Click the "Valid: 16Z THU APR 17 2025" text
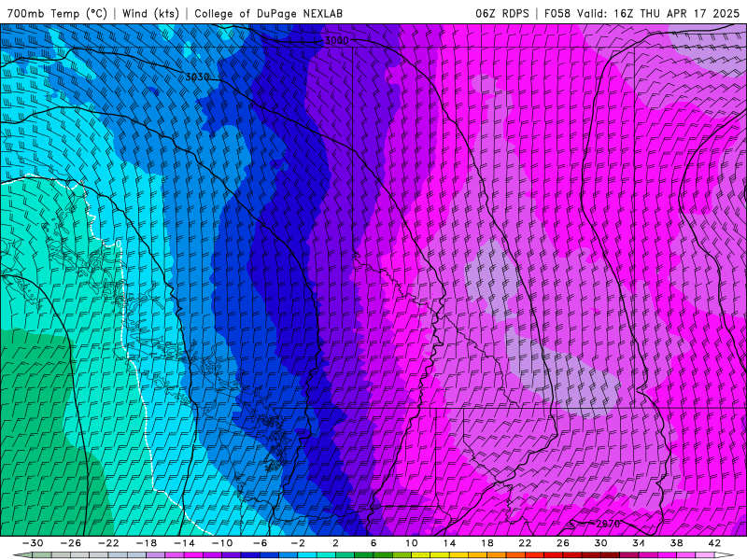This screenshot has width=747, height=560. click(658, 13)
